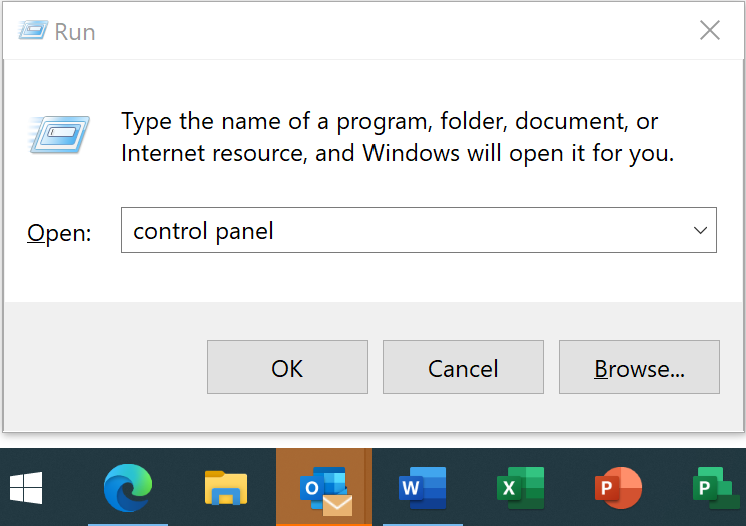This screenshot has height=526, width=746.
Task: Dismiss the dialog with Cancel
Action: pyautogui.click(x=463, y=367)
